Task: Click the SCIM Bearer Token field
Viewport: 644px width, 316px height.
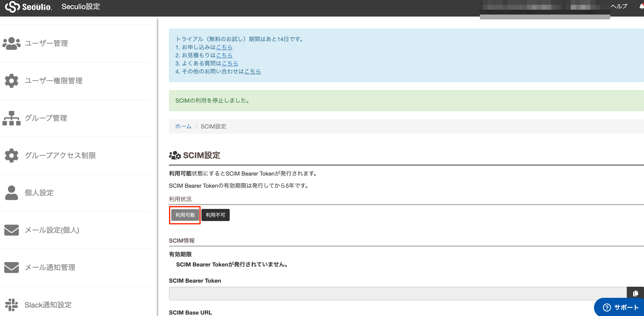Action: click(397, 293)
